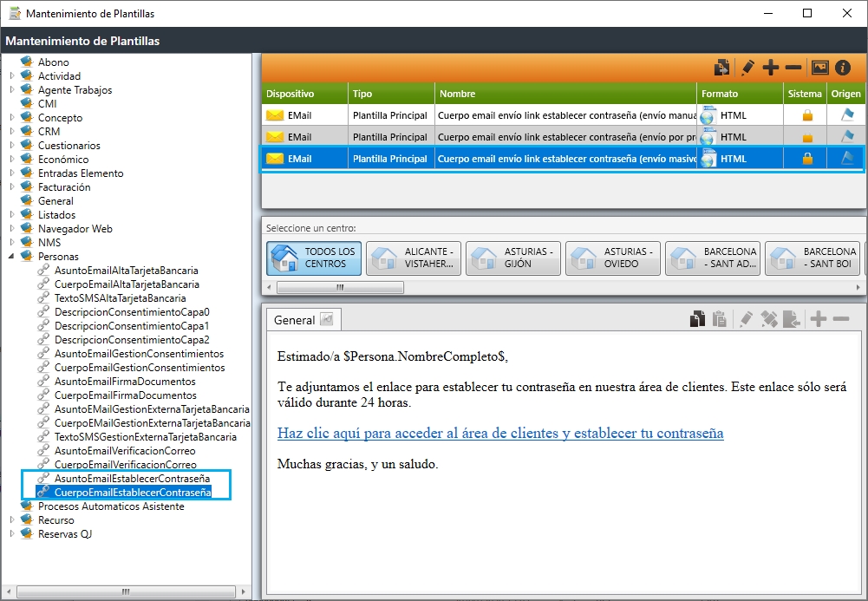Show info with the round information icon
868x601 pixels.
click(x=843, y=68)
